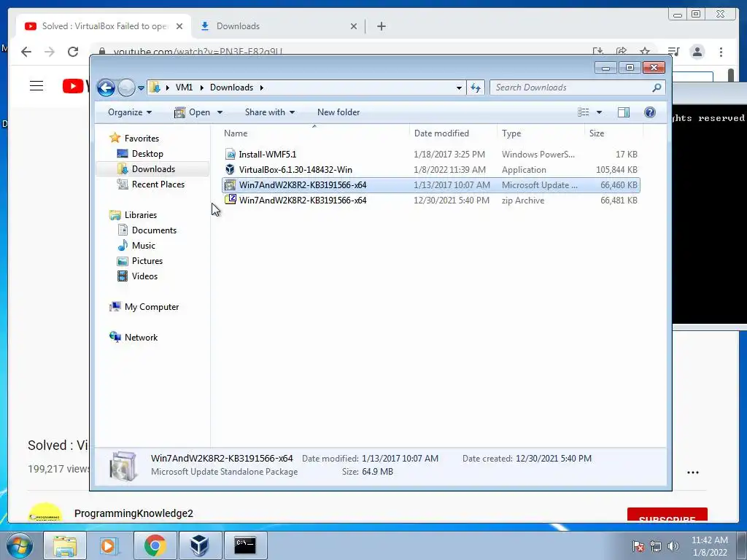Sort files by Size column
Viewport: 747px width, 560px height.
[614, 133]
